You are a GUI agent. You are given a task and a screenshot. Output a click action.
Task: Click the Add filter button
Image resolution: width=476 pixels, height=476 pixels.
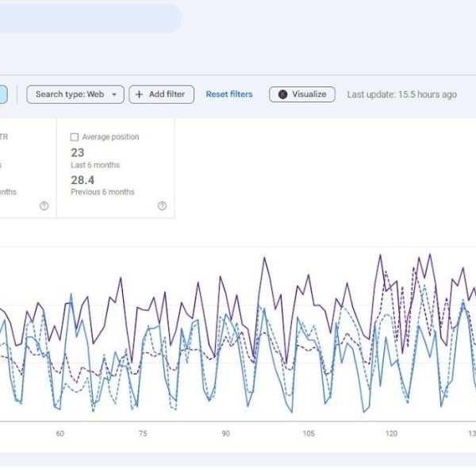tap(161, 94)
